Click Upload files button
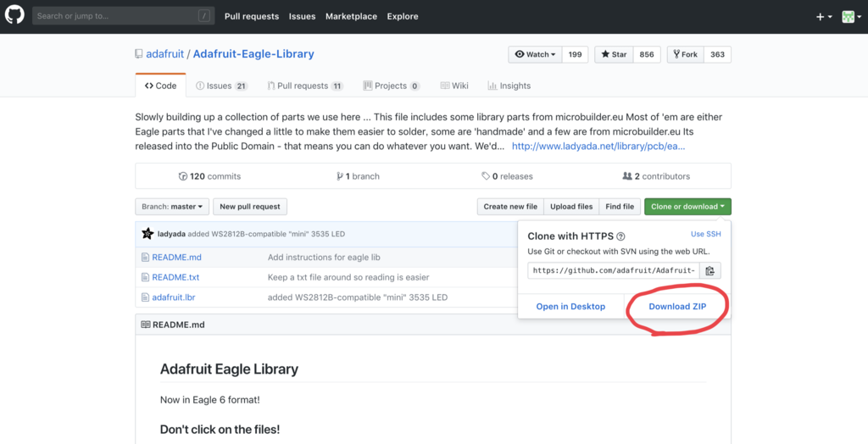 tap(571, 207)
